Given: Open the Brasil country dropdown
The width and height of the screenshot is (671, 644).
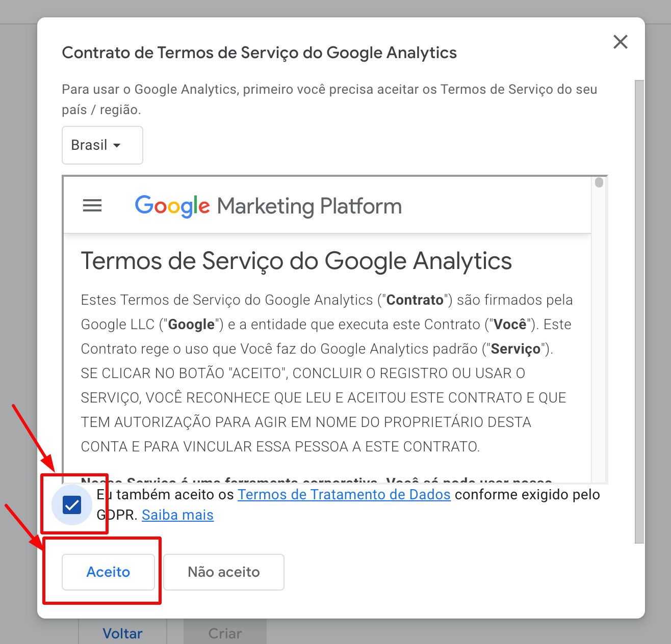Looking at the screenshot, I should 102,145.
